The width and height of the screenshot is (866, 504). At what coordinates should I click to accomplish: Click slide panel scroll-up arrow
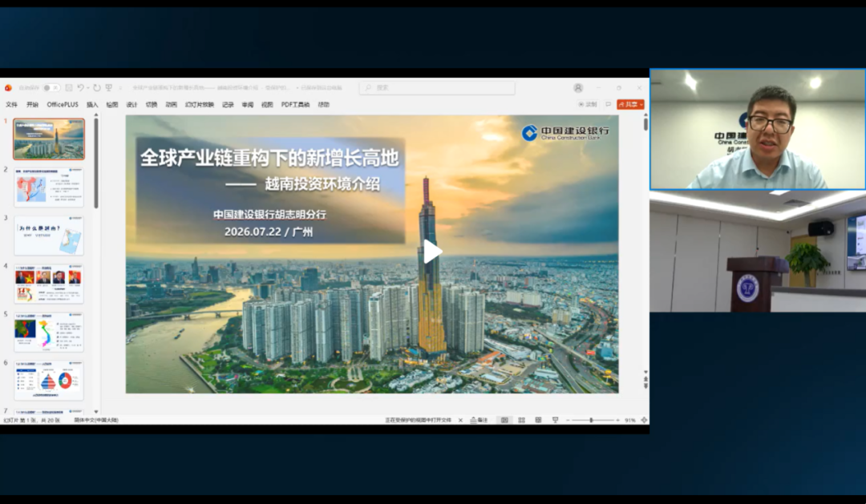point(96,115)
